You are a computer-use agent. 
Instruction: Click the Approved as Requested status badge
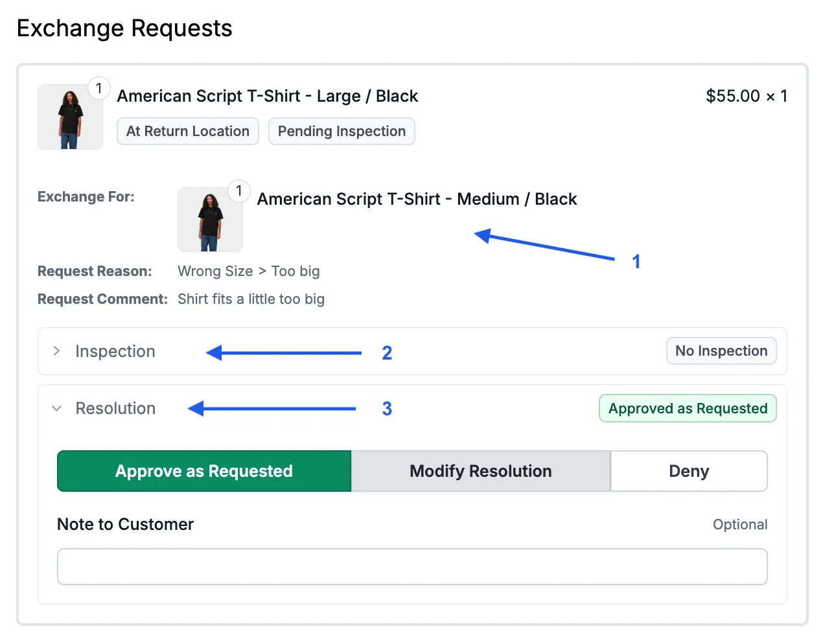click(687, 408)
